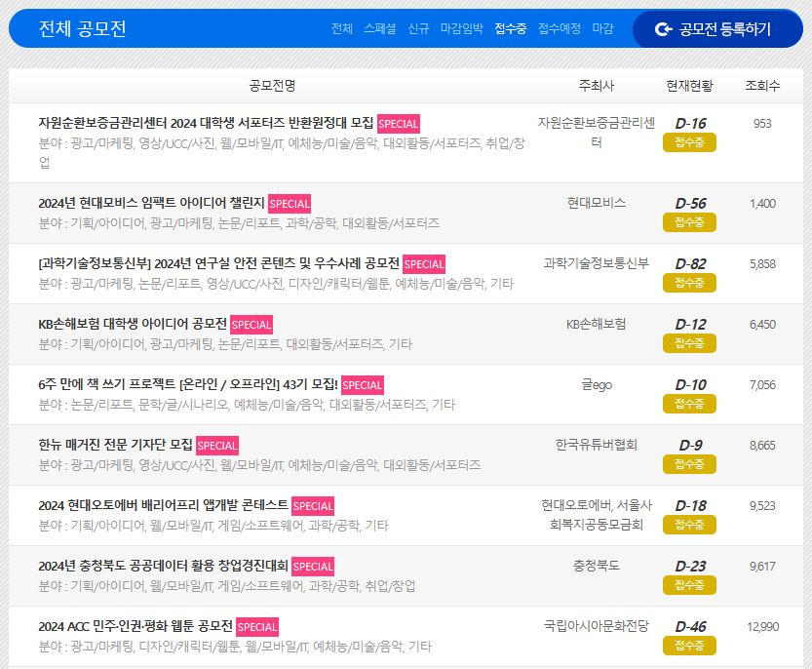Click the 조회수 column header
The height and width of the screenshot is (669, 812).
click(x=762, y=86)
